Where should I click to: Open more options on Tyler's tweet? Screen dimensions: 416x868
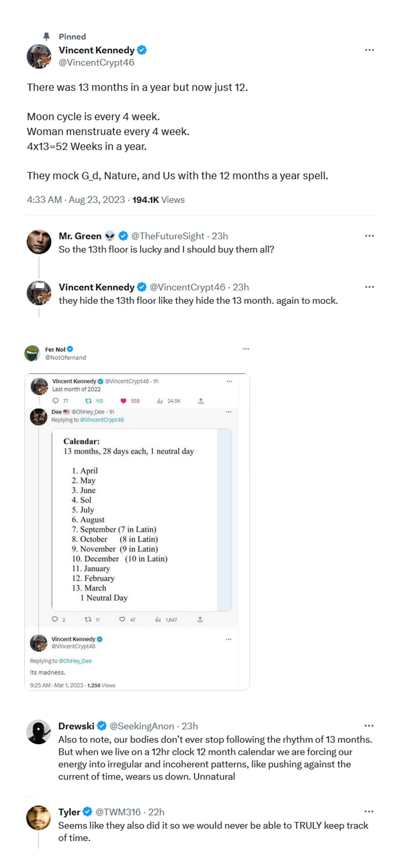point(369,811)
